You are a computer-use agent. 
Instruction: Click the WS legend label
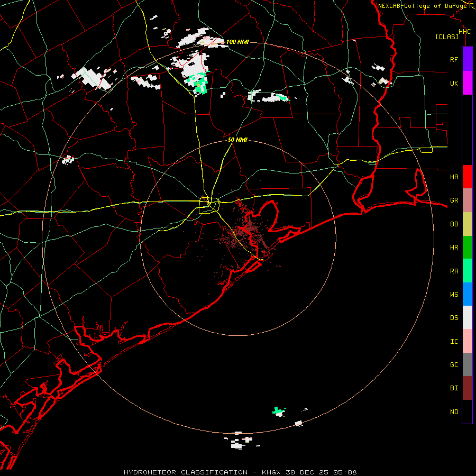pyautogui.click(x=454, y=294)
